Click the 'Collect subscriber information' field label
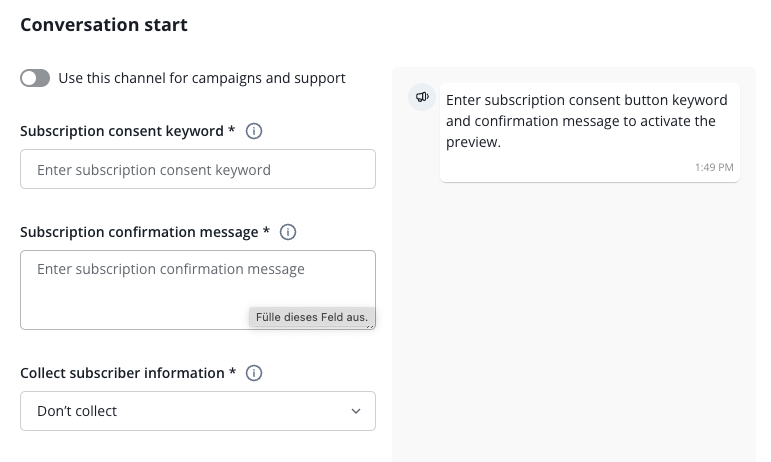 pyautogui.click(x=121, y=373)
